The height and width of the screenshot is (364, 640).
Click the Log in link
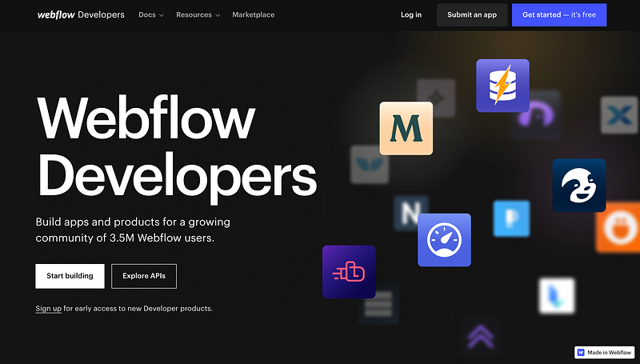coord(411,14)
